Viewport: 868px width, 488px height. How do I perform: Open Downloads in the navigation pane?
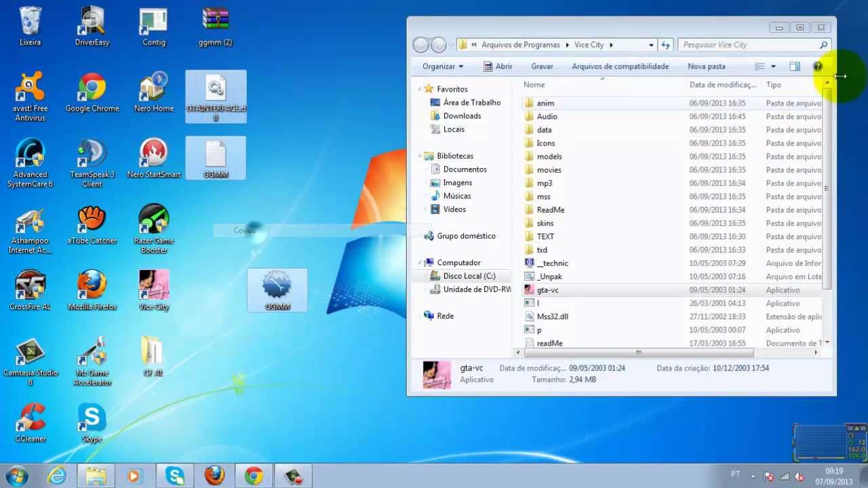pyautogui.click(x=456, y=116)
